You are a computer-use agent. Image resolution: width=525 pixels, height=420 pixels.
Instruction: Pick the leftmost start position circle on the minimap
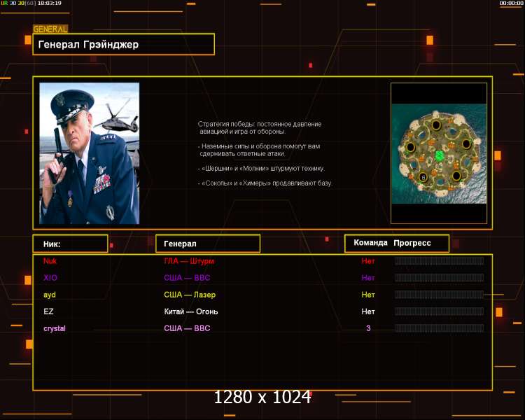coord(410,148)
